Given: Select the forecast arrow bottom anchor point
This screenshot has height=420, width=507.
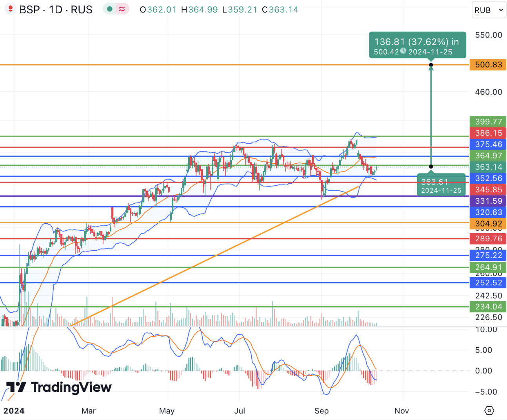Looking at the screenshot, I should (431, 167).
